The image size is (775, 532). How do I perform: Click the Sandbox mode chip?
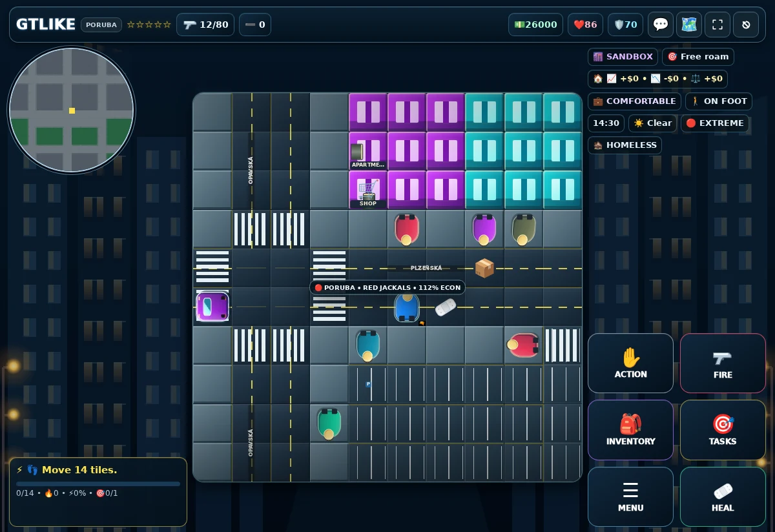tap(623, 57)
